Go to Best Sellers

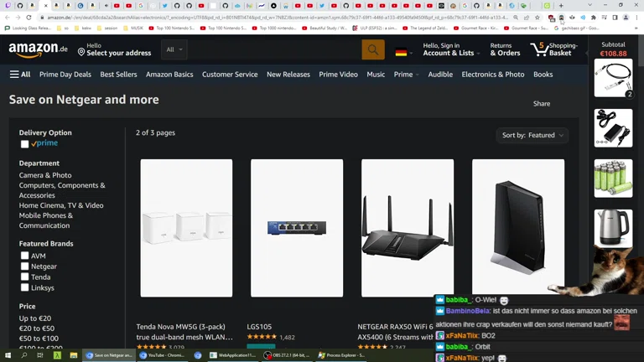coord(118,75)
